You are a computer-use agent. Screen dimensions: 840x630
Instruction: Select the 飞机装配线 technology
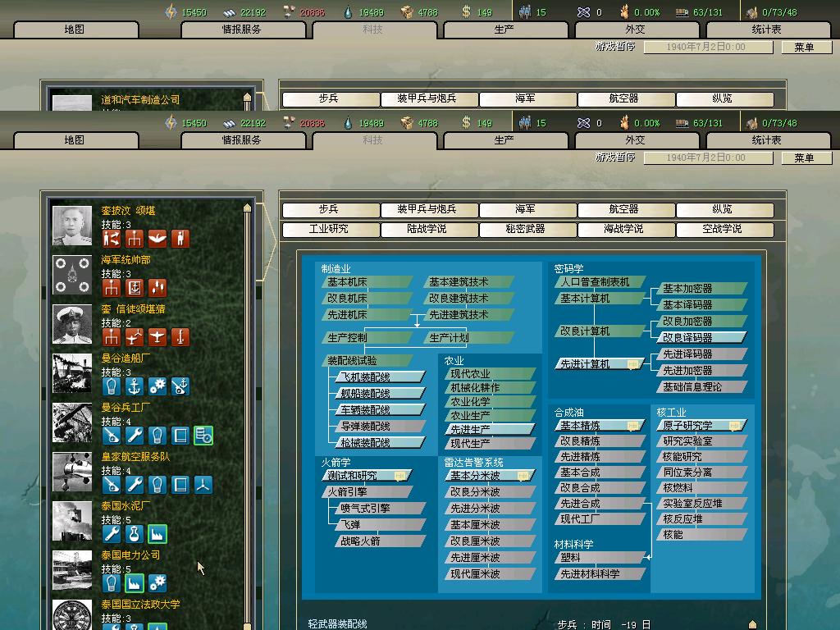[x=381, y=377]
